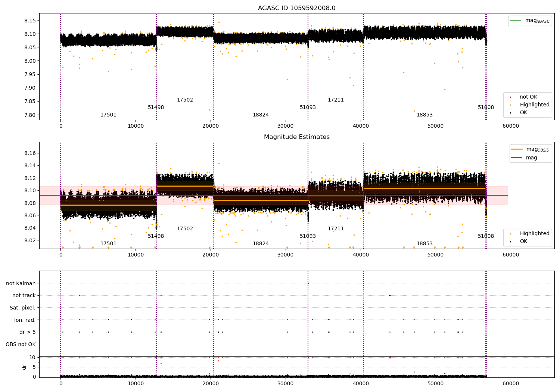
Task: Click the 'Ion. rad.' axis label
Action: point(25,320)
